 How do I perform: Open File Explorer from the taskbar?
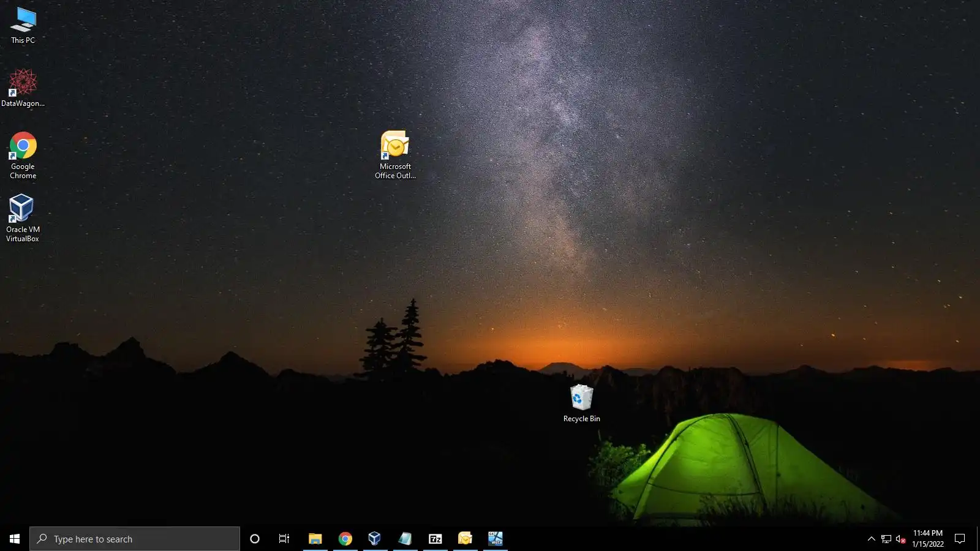315,539
